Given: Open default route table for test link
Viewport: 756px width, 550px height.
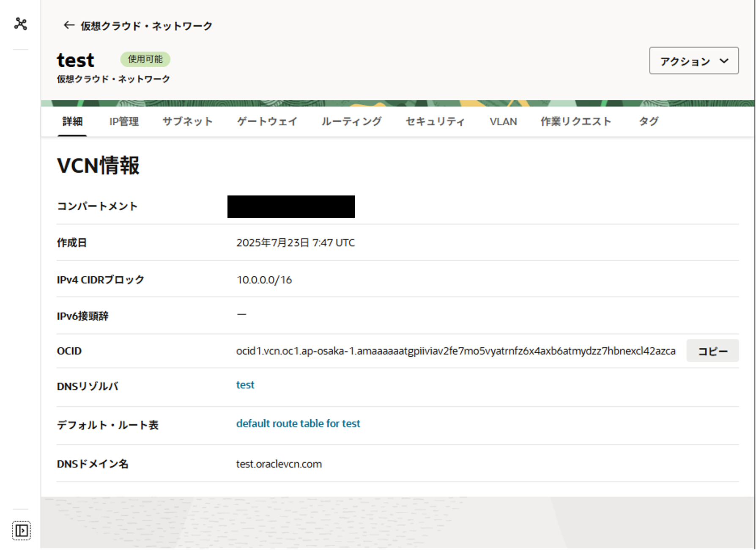Looking at the screenshot, I should click(298, 423).
